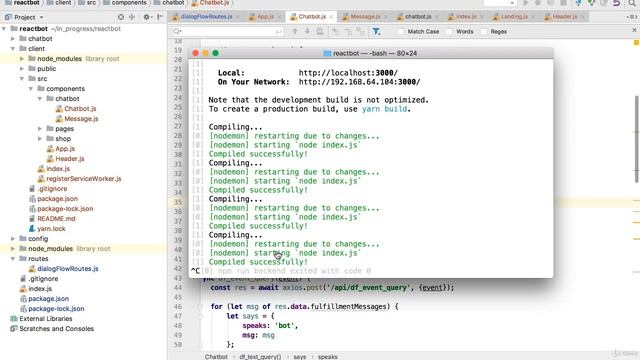Viewport: 640px width, 360px height.
Task: Open find results in Find window icon
Action: pyautogui.click(x=320, y=31)
